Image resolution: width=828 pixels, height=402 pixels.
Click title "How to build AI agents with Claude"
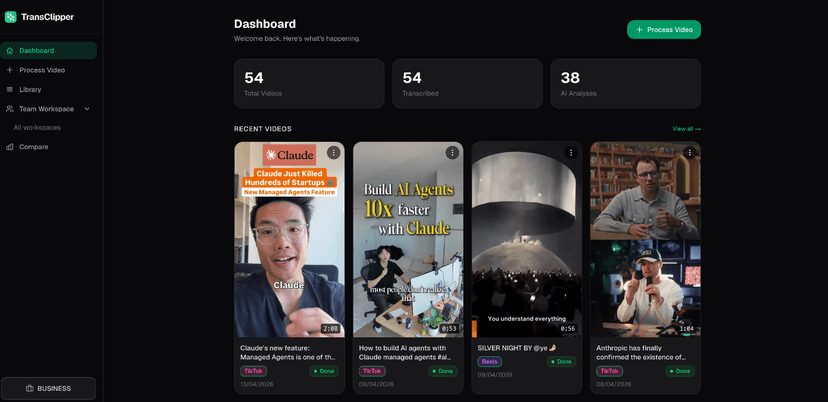pyautogui.click(x=403, y=353)
